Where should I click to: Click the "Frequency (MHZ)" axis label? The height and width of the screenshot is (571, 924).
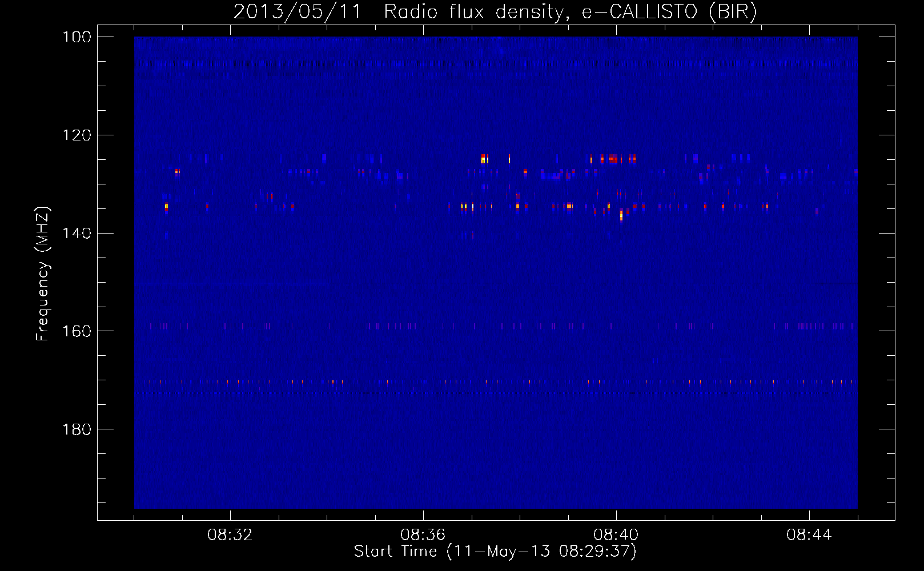(43, 274)
